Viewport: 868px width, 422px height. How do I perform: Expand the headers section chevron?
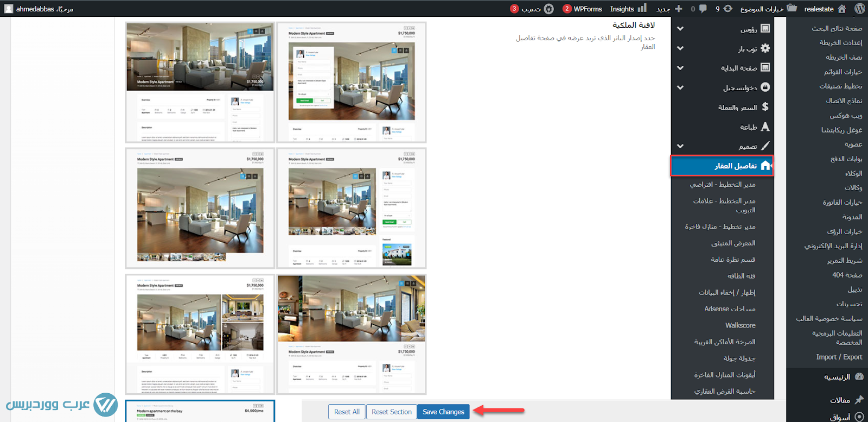(x=680, y=29)
